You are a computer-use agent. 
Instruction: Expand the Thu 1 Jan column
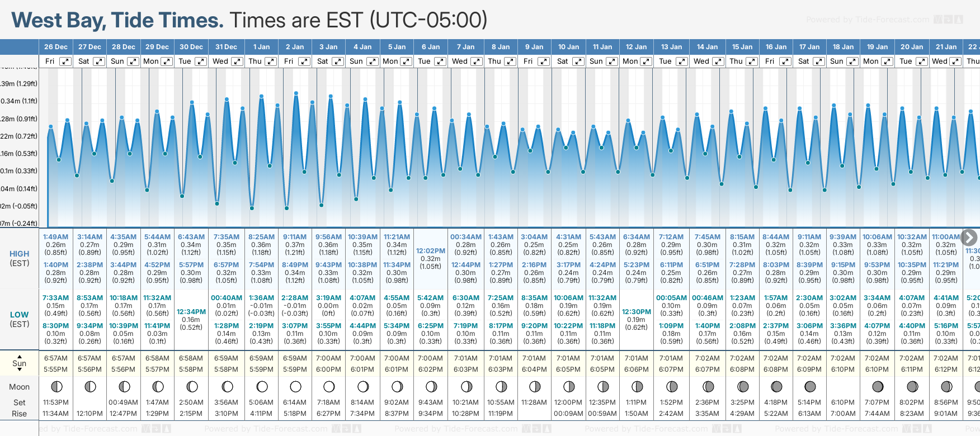tap(270, 61)
